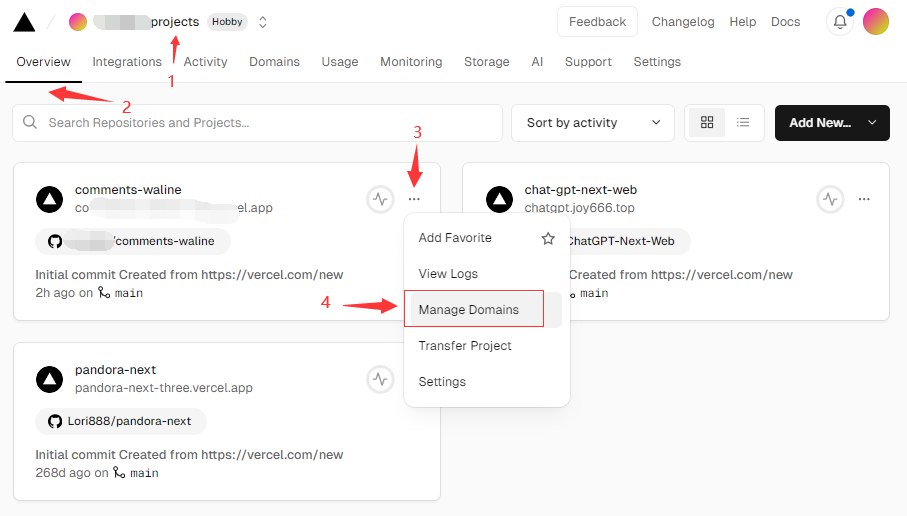
Task: Switch to grid view layout
Action: coord(707,123)
